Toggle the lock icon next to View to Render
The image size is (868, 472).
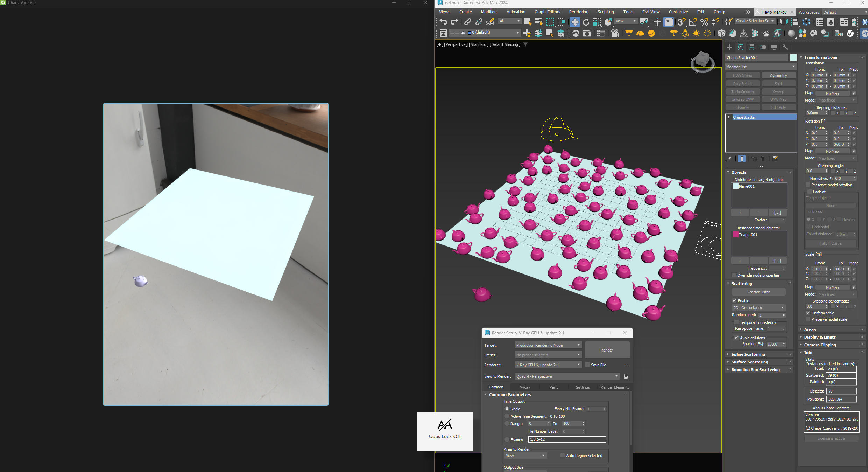pos(626,376)
